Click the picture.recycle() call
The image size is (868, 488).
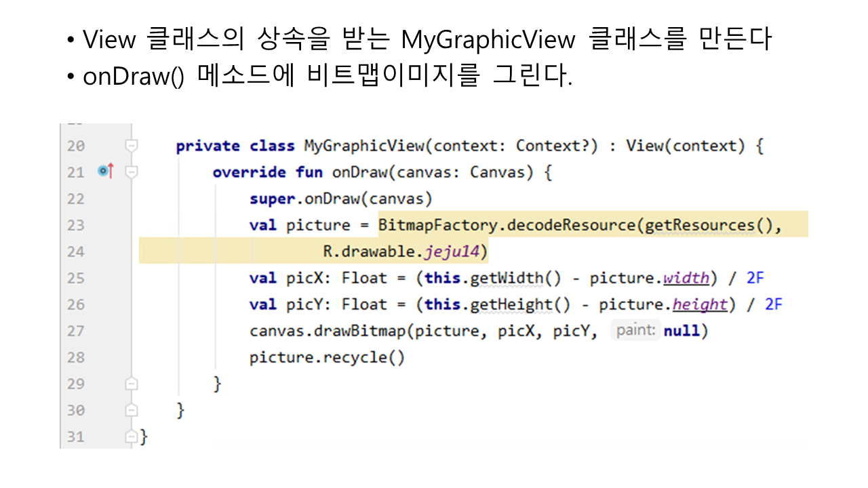tap(327, 357)
